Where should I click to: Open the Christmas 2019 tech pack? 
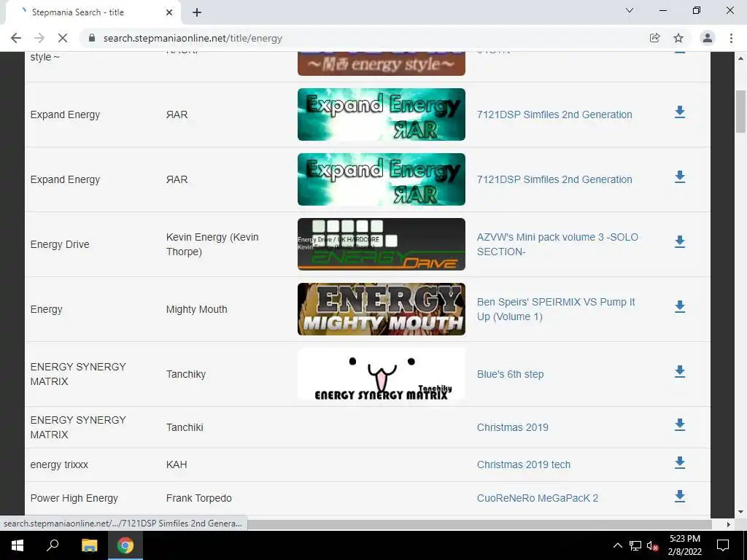(524, 464)
